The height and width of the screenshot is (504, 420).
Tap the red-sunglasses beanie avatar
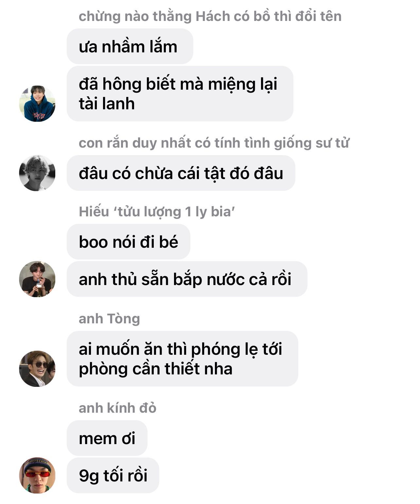point(37,476)
